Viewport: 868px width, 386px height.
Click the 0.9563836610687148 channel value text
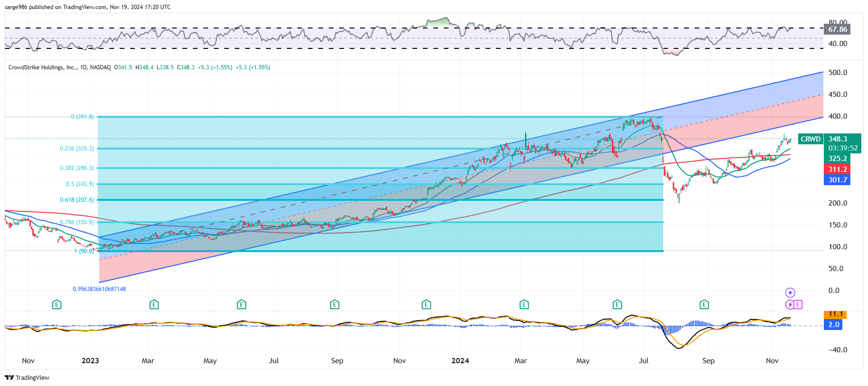(99, 289)
